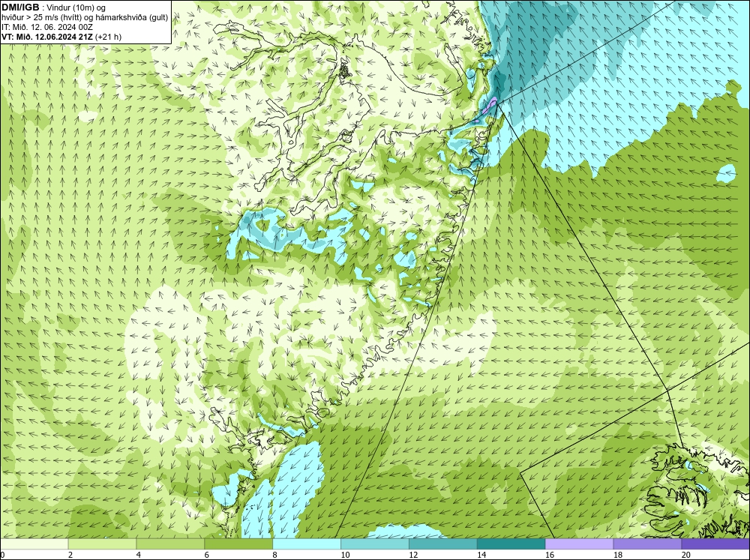Click the 2-4 m/s legend color swatch

click(102, 544)
